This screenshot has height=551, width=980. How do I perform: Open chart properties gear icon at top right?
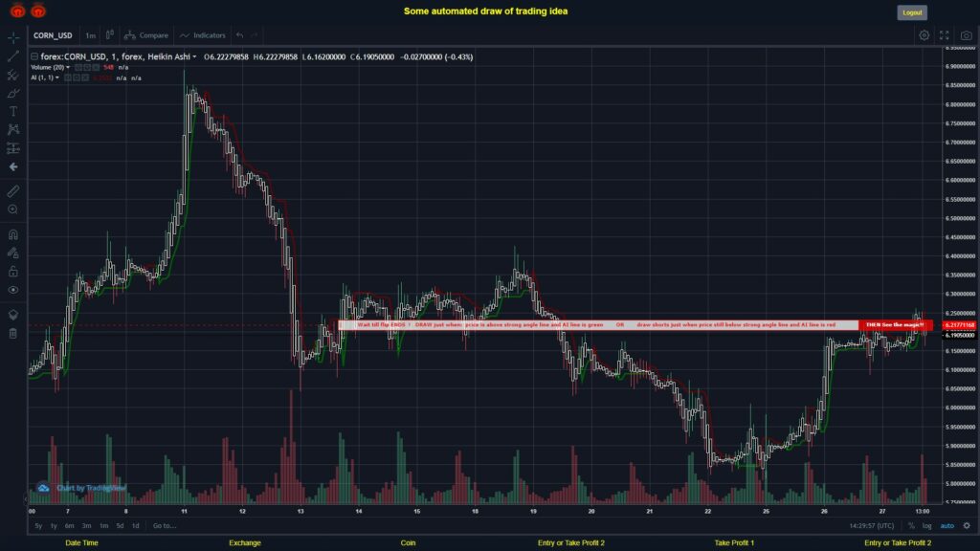coord(924,35)
